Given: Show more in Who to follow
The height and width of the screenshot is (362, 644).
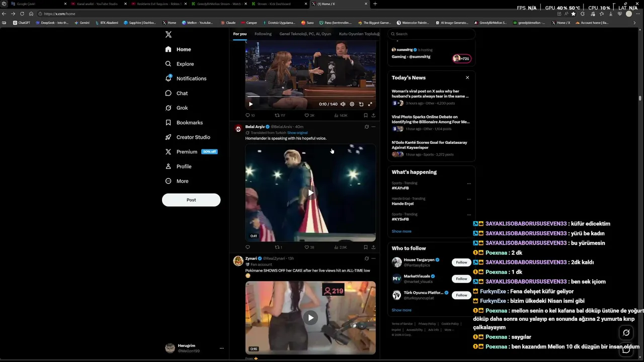Looking at the screenshot, I should click(x=401, y=310).
